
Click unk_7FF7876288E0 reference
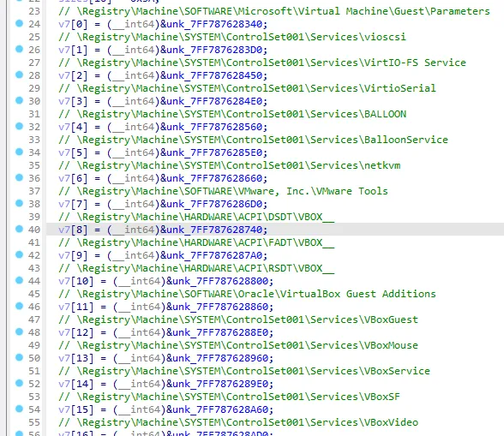221,332
